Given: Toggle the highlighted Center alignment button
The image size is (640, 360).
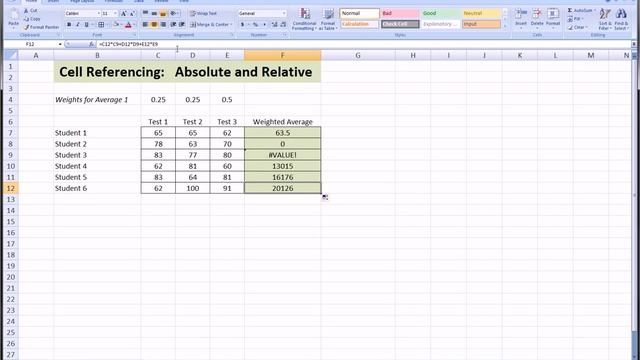Looking at the screenshot, I should [x=154, y=24].
